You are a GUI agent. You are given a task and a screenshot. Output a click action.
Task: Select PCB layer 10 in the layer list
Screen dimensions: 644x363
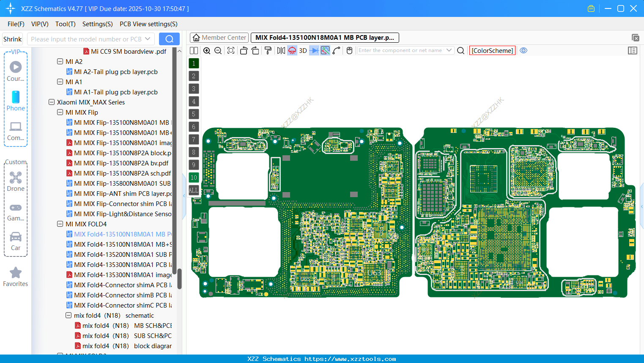(193, 177)
